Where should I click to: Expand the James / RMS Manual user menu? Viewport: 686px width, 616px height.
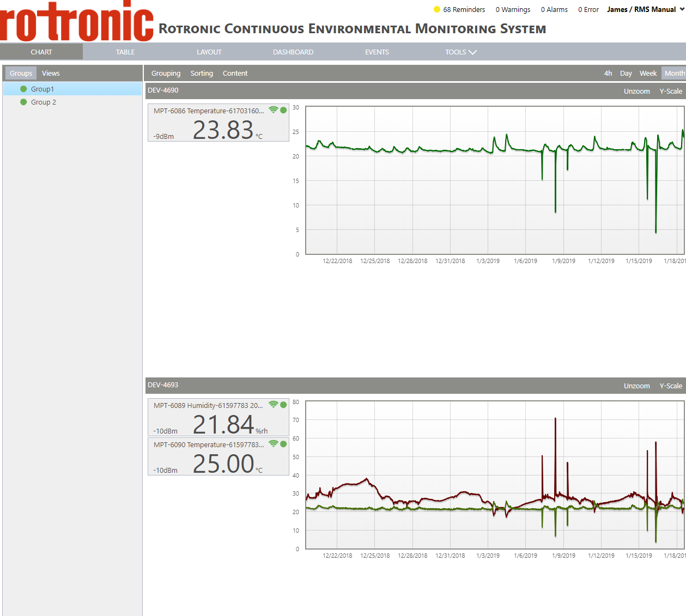pos(646,9)
